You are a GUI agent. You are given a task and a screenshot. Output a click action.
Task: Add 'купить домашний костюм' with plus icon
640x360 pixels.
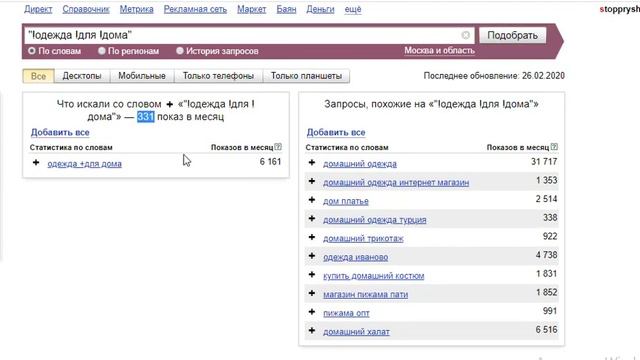(x=312, y=275)
